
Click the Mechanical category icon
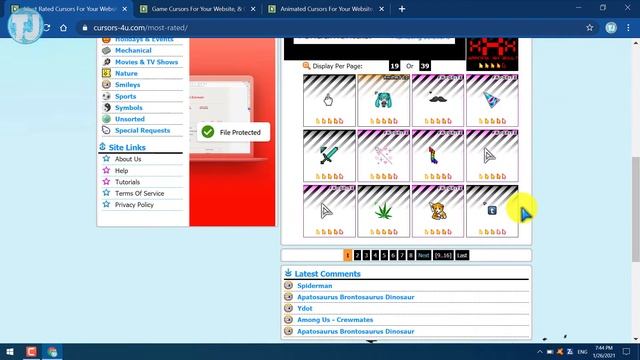coord(107,50)
